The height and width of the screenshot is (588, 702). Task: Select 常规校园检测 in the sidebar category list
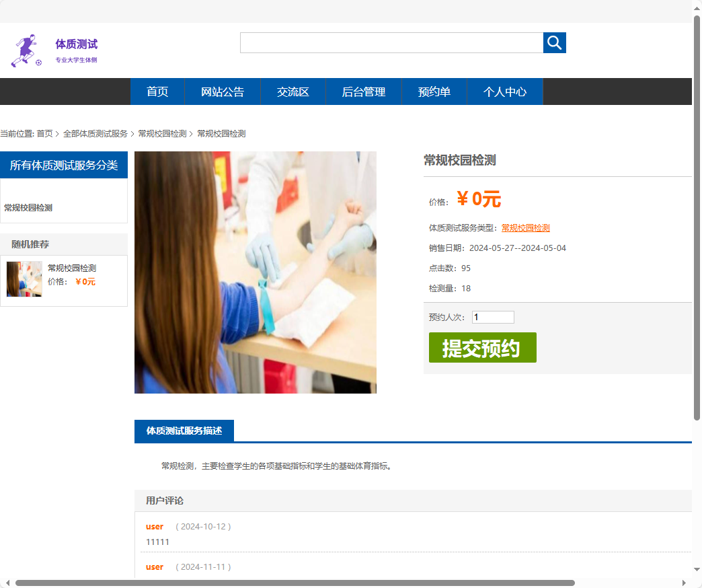[x=28, y=207]
